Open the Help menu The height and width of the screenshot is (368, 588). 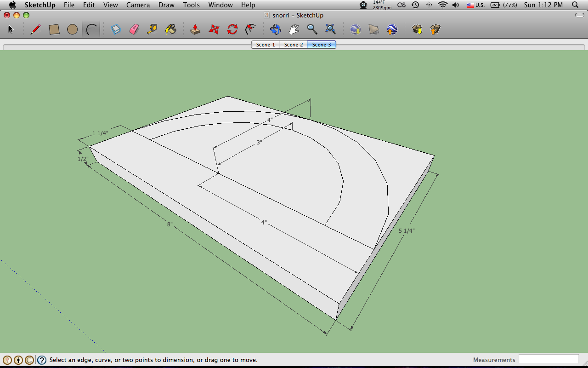248,5
